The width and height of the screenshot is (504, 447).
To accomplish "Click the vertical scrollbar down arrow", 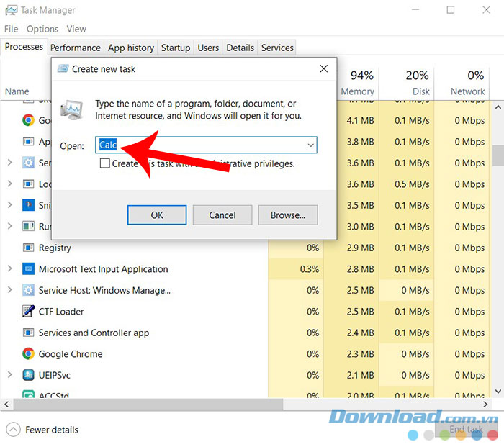I will pos(498,391).
